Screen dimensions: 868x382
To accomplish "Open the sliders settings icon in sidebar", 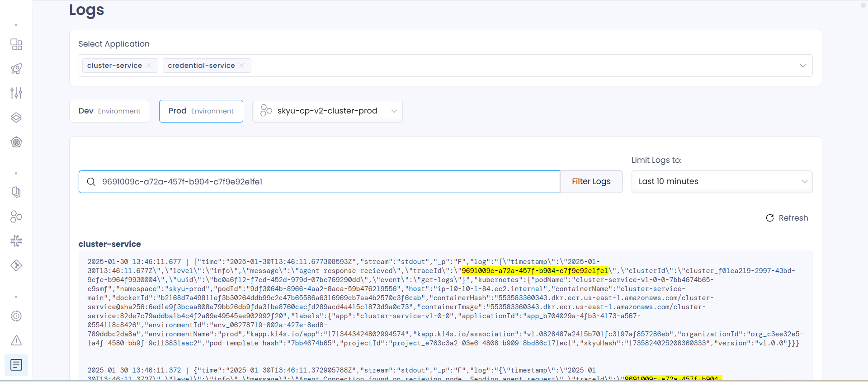I will click(x=16, y=93).
